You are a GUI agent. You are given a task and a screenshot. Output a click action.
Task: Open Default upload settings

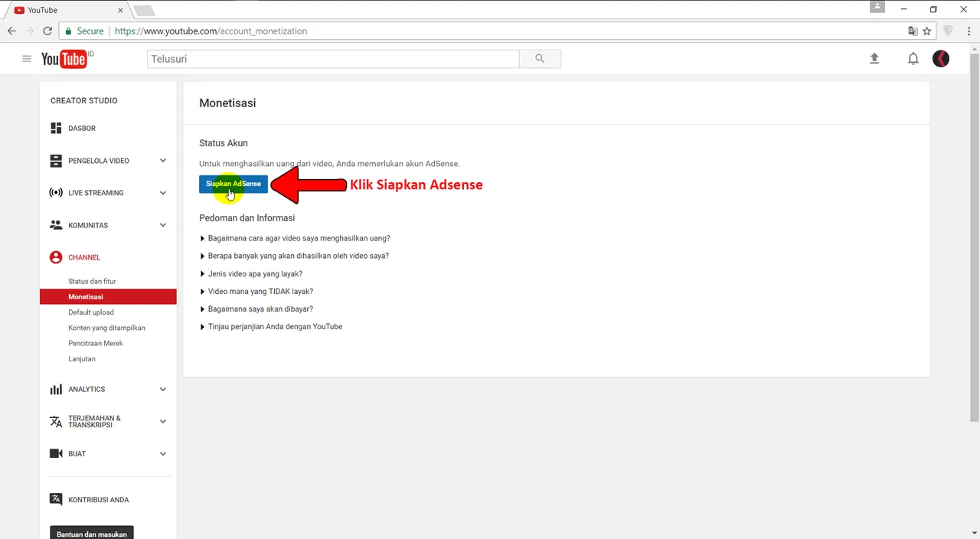[x=91, y=312]
